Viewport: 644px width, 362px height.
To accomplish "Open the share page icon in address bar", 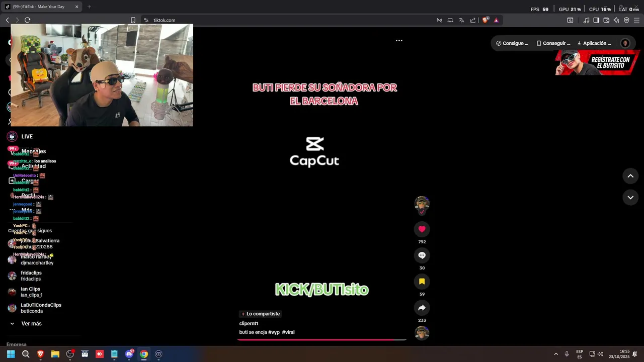I will [x=473, y=20].
